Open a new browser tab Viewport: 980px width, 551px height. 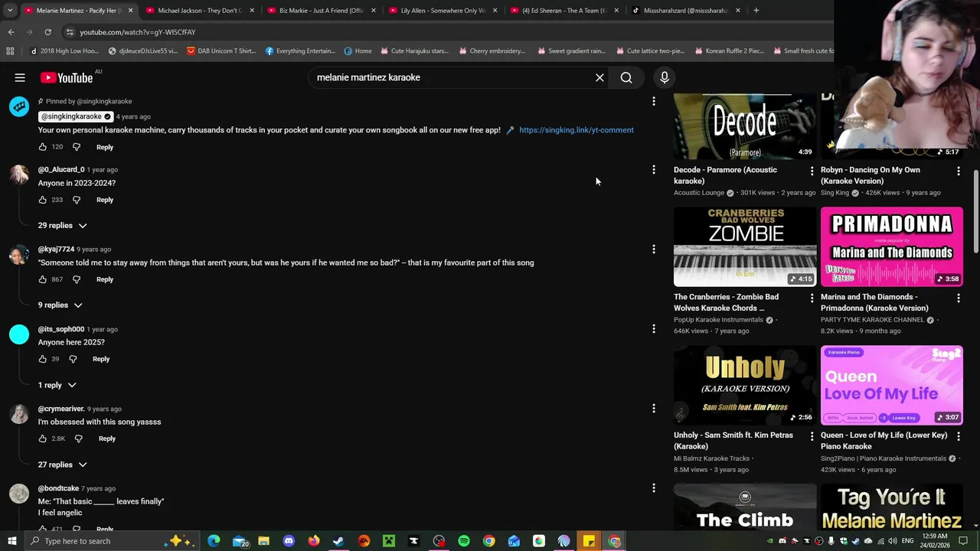click(x=756, y=11)
